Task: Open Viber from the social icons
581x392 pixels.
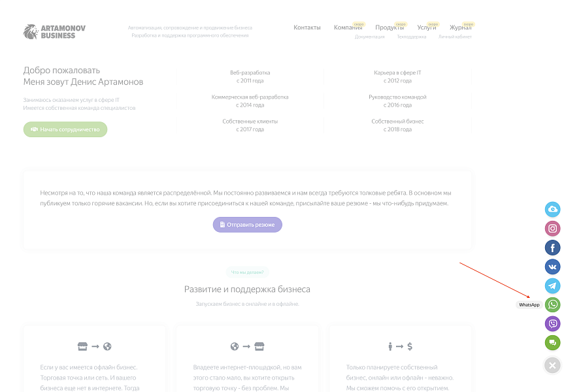Action: (552, 323)
